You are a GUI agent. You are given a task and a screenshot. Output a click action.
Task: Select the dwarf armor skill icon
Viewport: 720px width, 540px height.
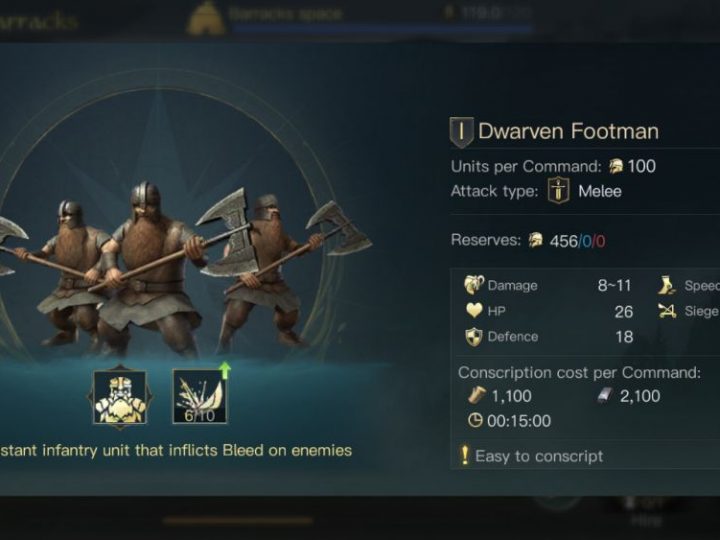[120, 398]
